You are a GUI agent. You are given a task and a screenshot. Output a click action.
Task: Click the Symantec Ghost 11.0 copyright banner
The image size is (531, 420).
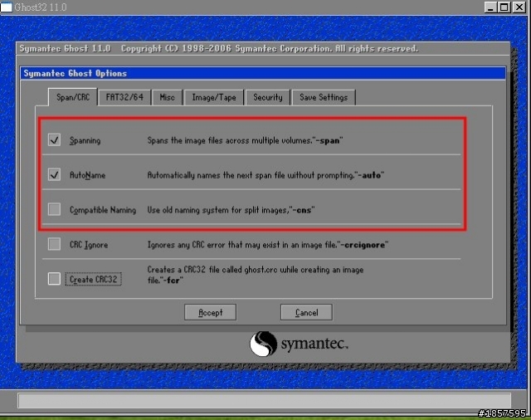pyautogui.click(x=263, y=49)
